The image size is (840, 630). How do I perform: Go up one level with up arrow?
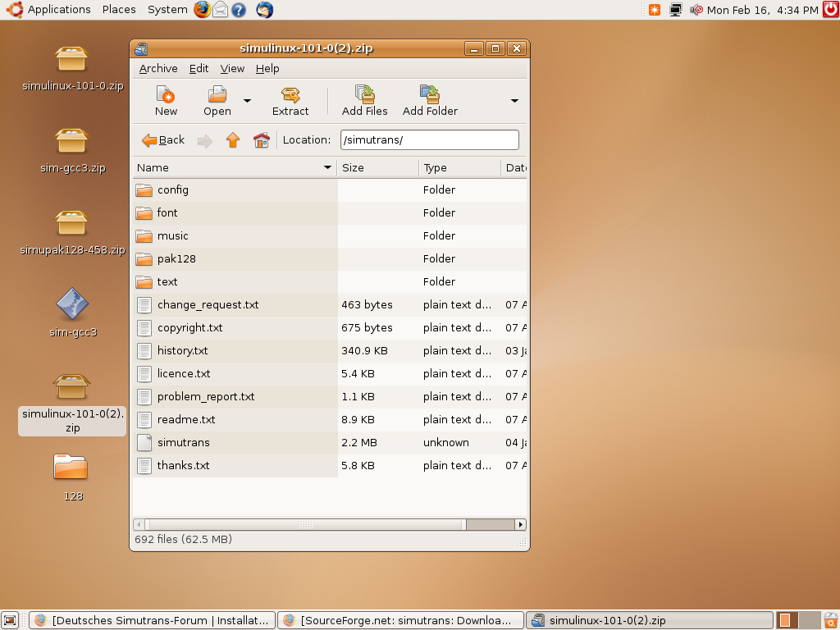[233, 140]
